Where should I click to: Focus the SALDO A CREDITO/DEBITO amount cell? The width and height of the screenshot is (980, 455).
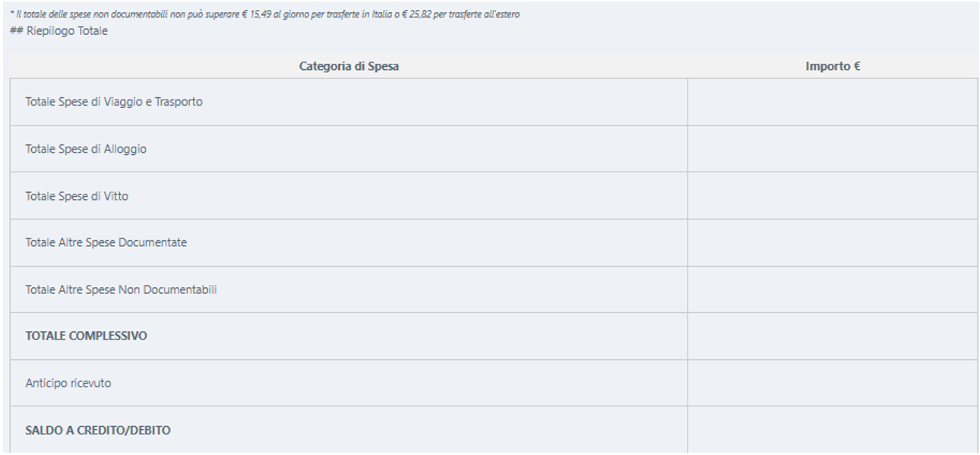point(833,431)
